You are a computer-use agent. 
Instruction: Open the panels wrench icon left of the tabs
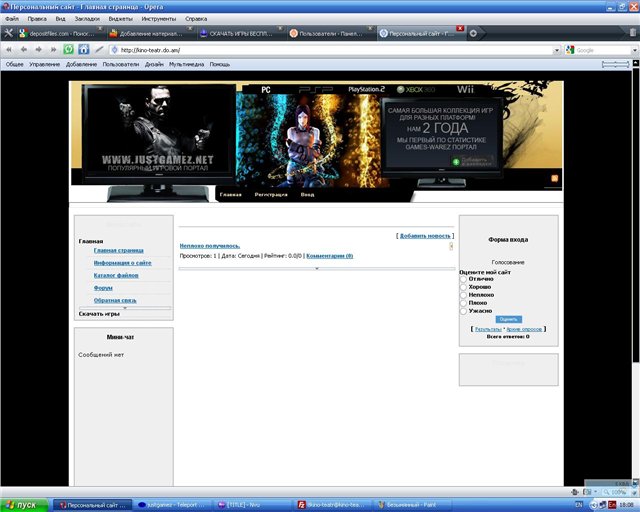point(9,33)
